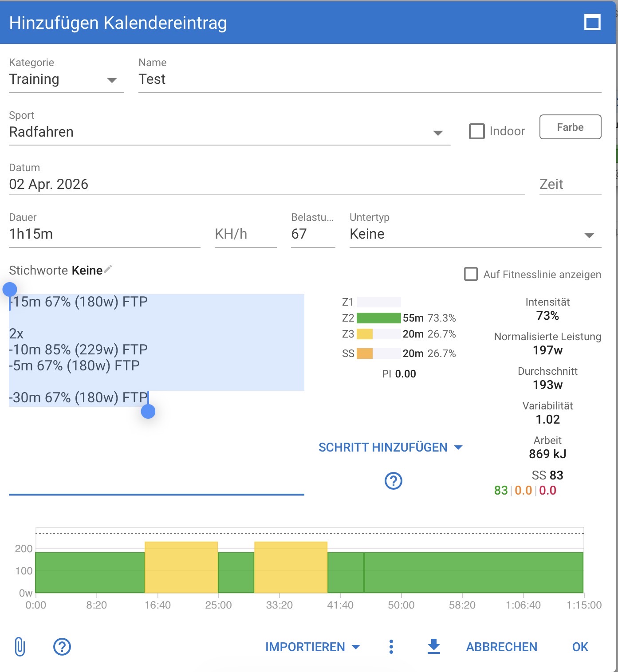The height and width of the screenshot is (672, 618).
Task: Confirm with the OK button
Action: [580, 647]
